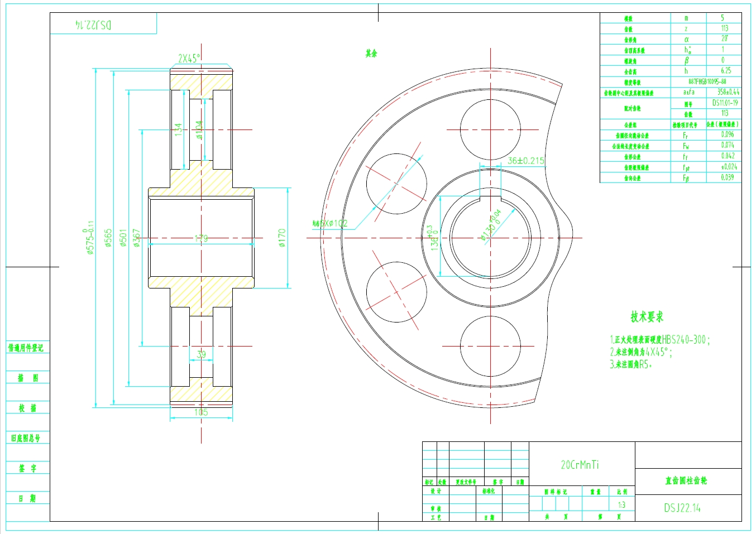Screen dimensions: 756x534
Task: Click the 36±0.215 keyway width dimension
Action: pos(525,161)
